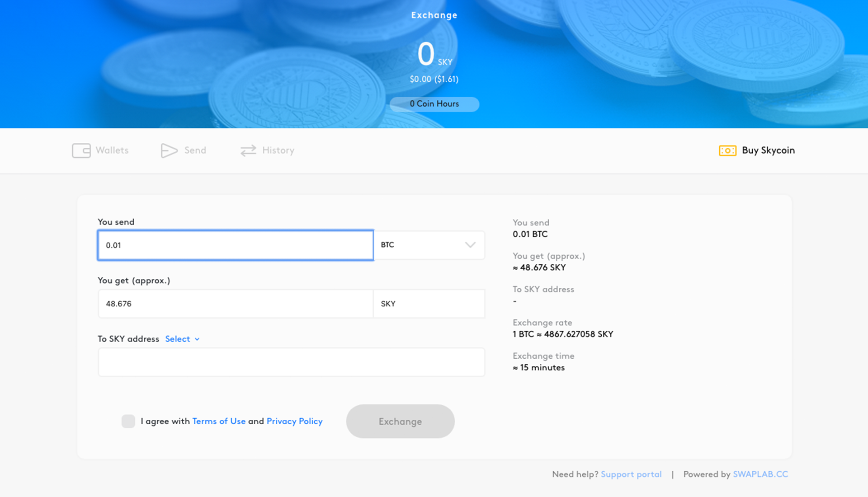This screenshot has width=868, height=497.
Task: Enable the Terms of Use agreement checkbox
Action: pyautogui.click(x=128, y=421)
